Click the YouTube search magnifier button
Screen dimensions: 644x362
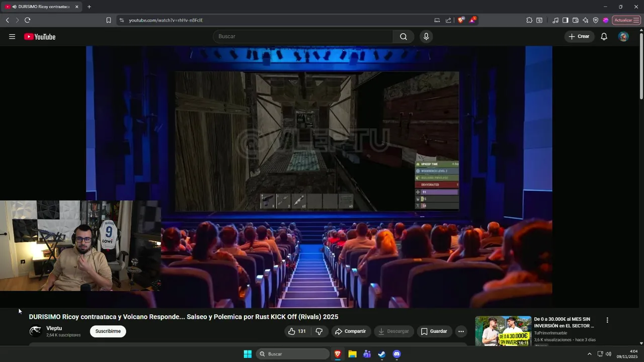(x=404, y=36)
